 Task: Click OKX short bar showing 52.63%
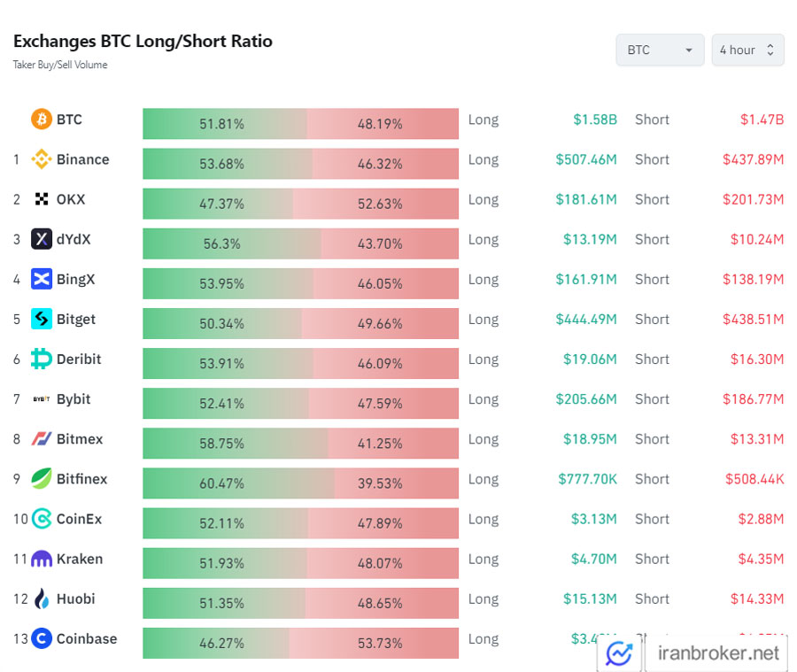click(x=375, y=204)
